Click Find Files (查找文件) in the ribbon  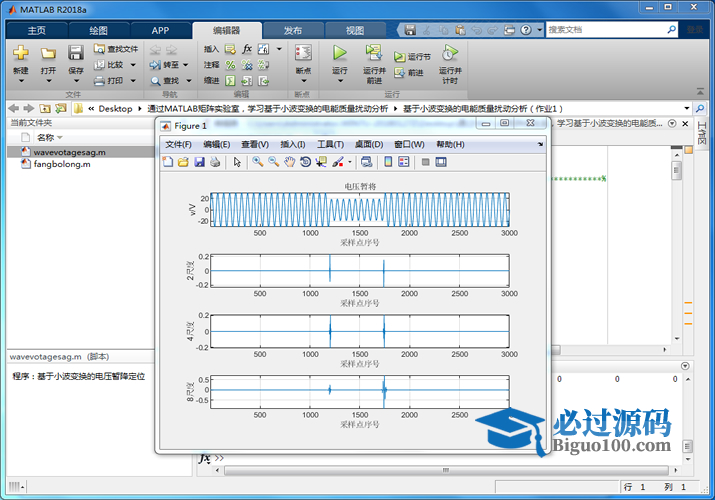pos(116,49)
